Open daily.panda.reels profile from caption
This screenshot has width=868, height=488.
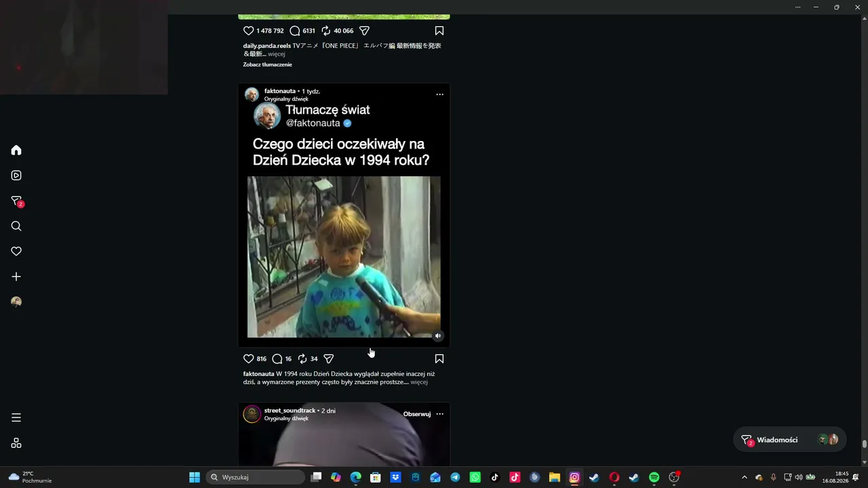click(x=267, y=46)
